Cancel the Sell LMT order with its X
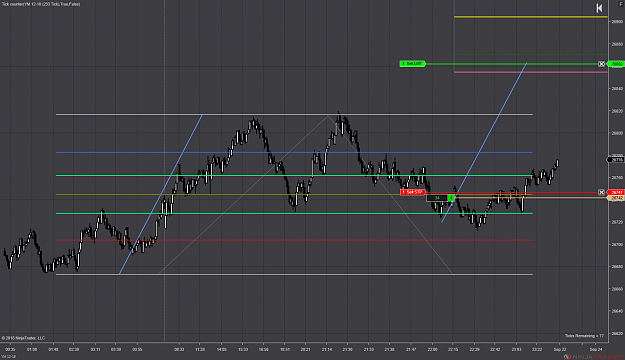The height and width of the screenshot is (360, 625). click(x=601, y=64)
